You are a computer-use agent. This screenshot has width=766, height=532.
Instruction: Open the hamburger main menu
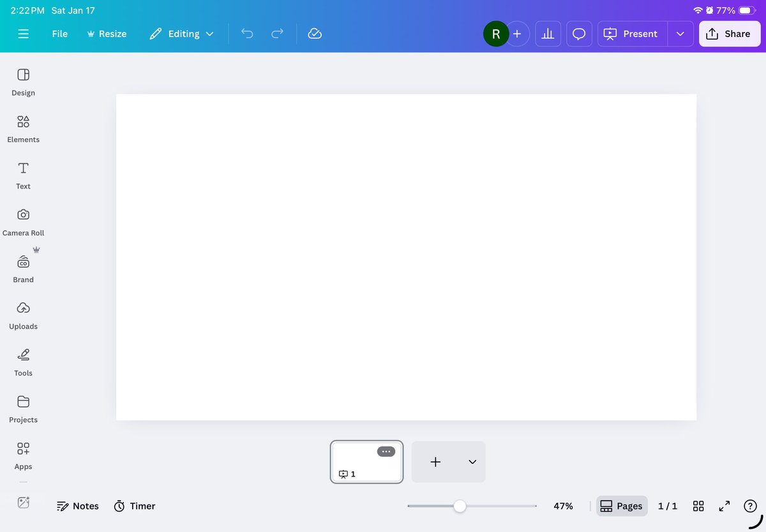coord(24,34)
